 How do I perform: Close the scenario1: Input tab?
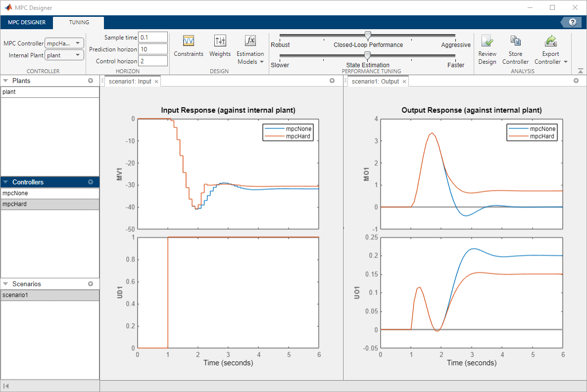pos(156,82)
